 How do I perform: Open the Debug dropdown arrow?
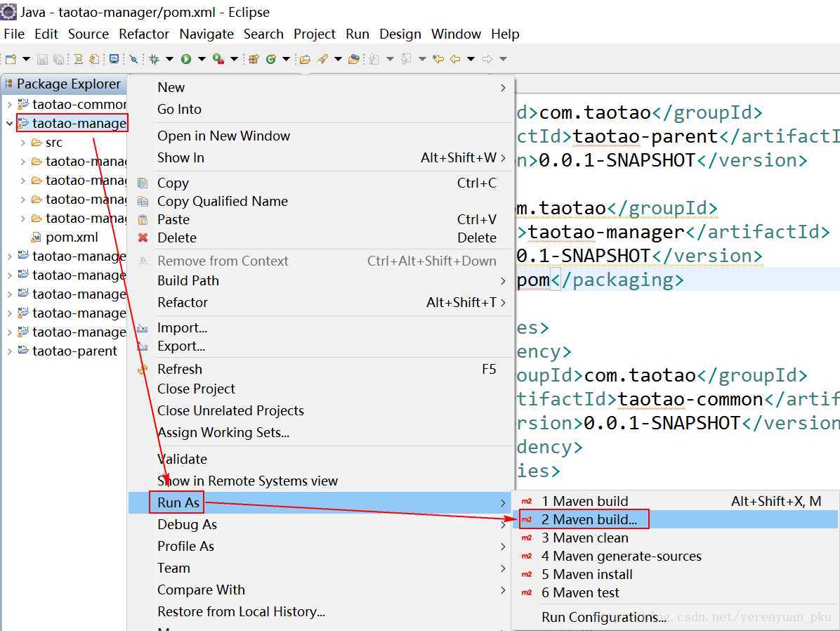pos(169,59)
